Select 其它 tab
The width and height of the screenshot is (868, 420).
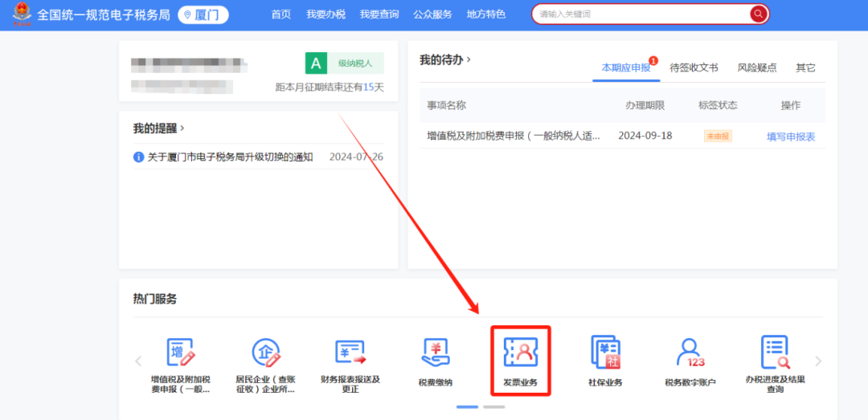coord(806,68)
